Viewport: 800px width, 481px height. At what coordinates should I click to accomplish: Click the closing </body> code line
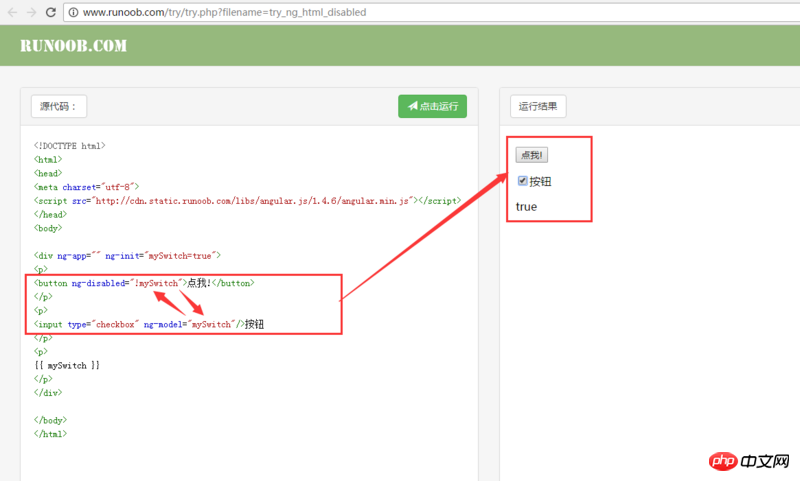(x=51, y=420)
